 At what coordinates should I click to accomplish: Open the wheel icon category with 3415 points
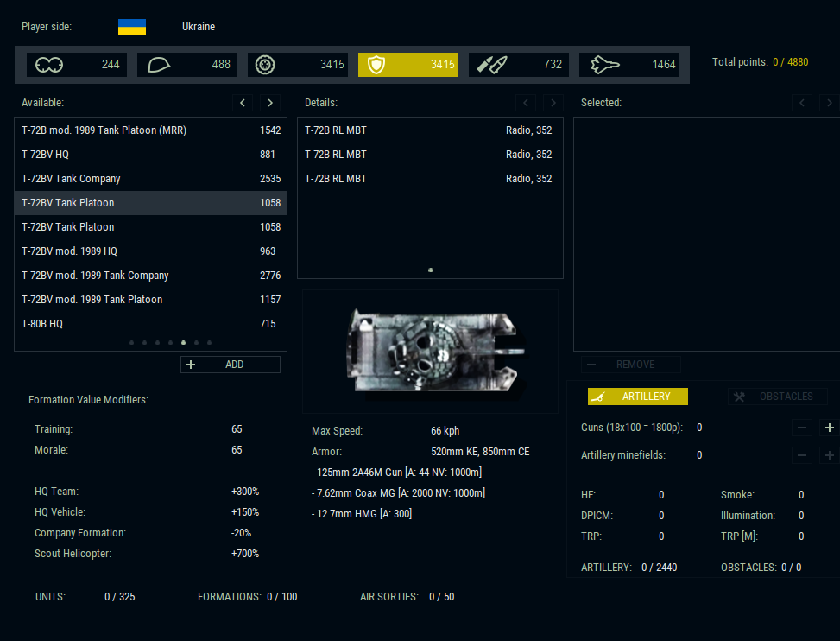tap(266, 65)
